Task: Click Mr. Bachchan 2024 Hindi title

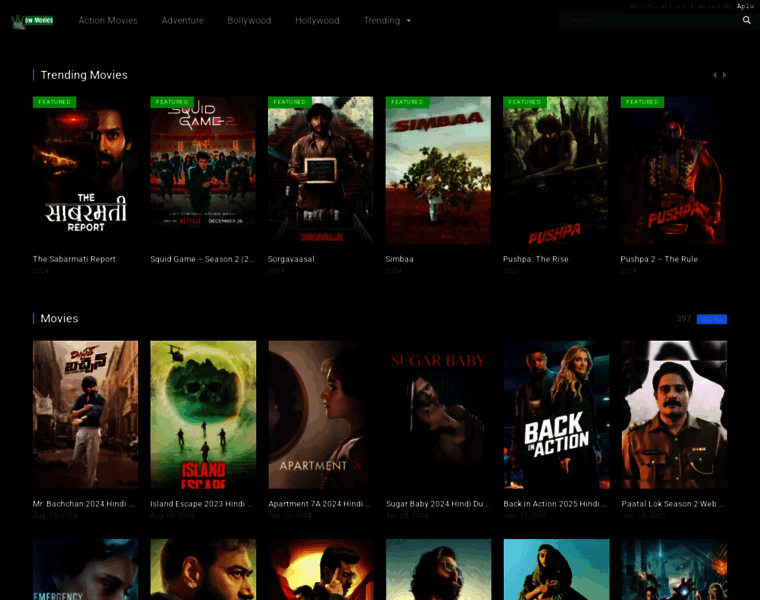Action: click(83, 504)
